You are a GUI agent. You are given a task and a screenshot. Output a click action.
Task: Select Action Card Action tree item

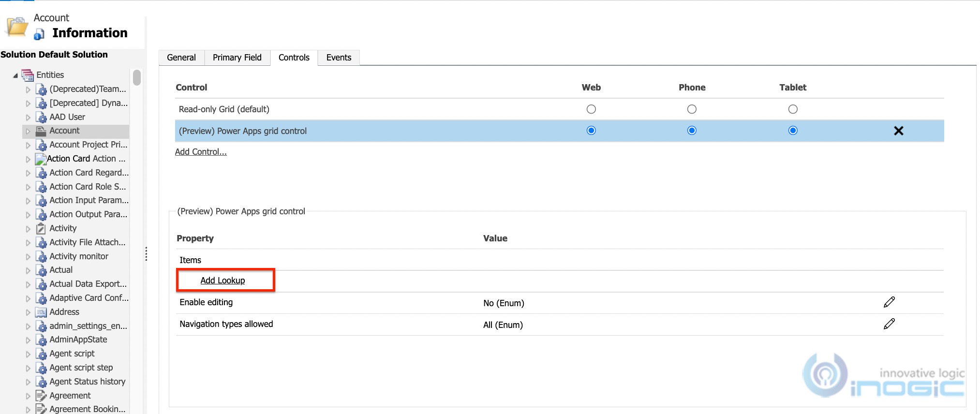(86, 159)
